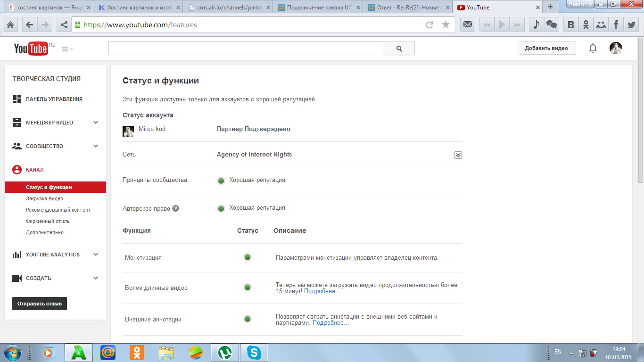
Task: Click the Mirco kod channel avatar
Action: [x=128, y=132]
